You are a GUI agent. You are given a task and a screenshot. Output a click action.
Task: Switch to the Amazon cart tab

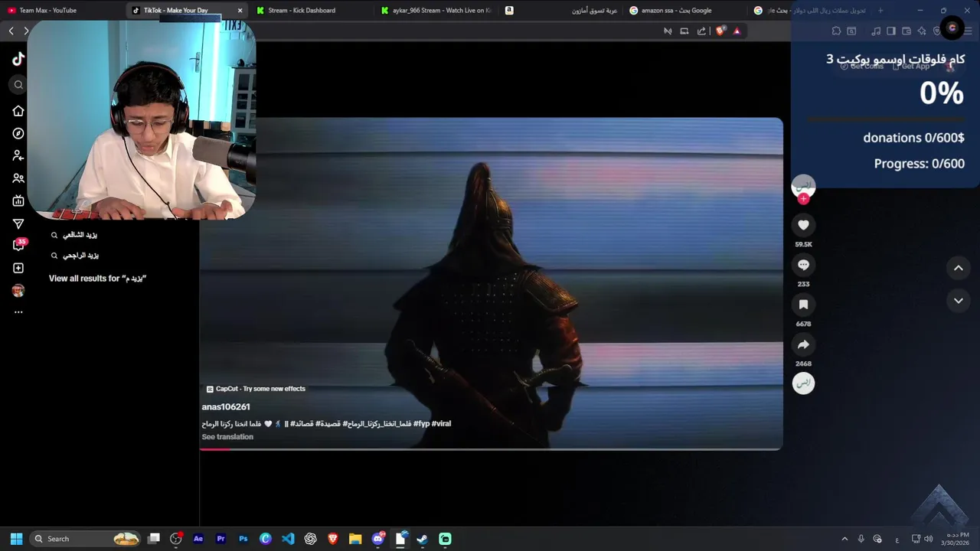pos(561,11)
